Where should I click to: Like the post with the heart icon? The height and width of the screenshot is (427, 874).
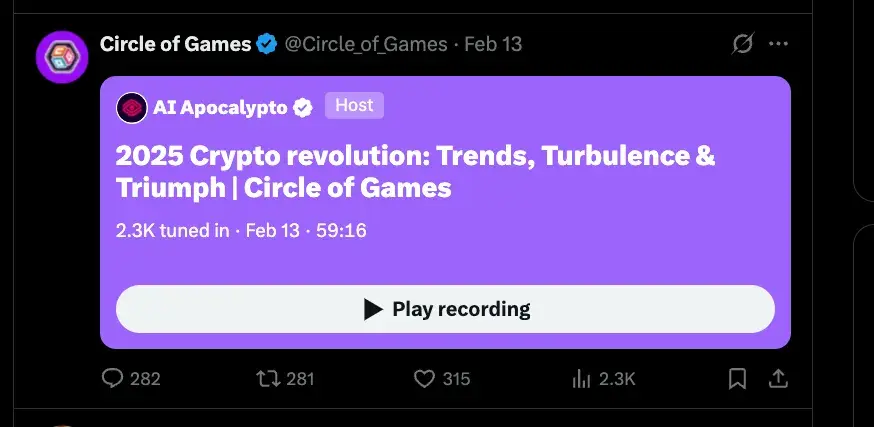(424, 379)
